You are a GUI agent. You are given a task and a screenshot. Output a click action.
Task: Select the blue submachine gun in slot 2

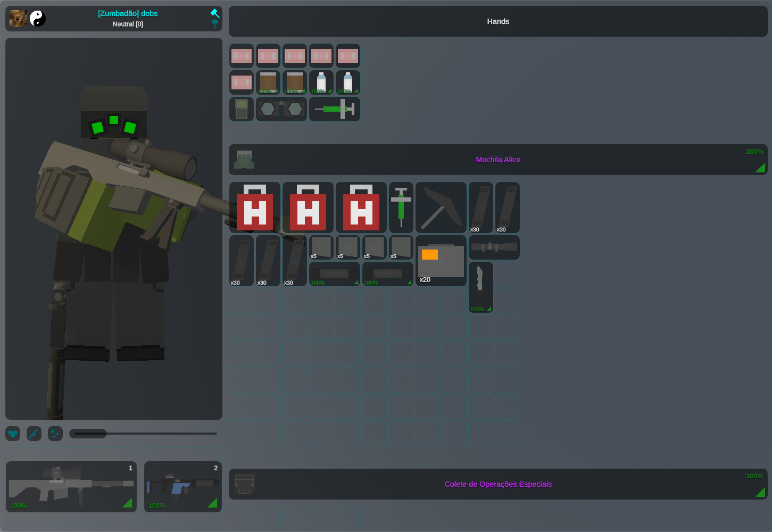(x=183, y=487)
